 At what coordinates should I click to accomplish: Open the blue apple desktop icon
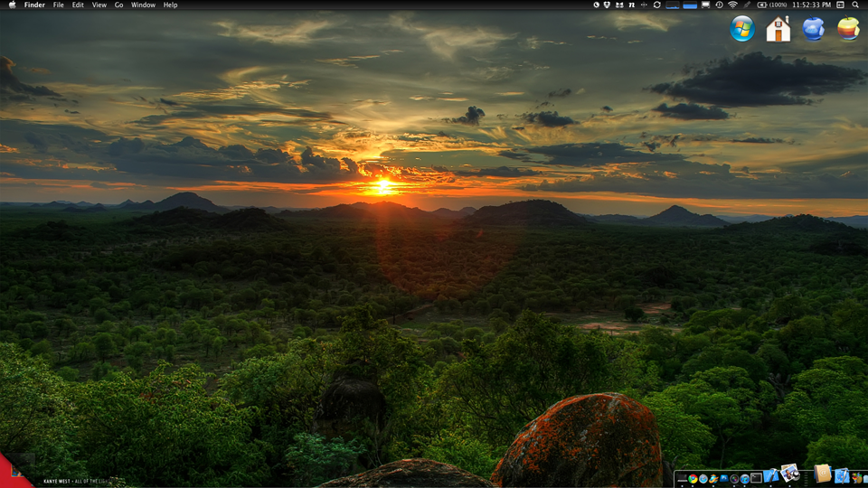(x=813, y=28)
